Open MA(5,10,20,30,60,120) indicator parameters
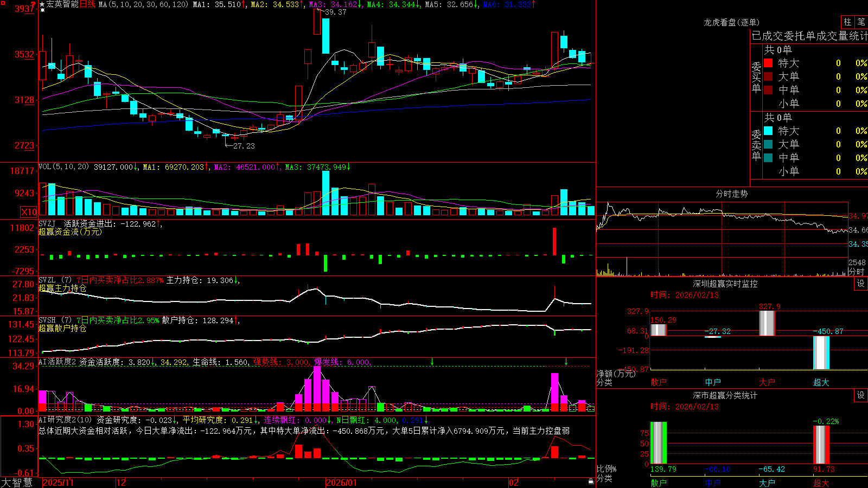 point(143,4)
